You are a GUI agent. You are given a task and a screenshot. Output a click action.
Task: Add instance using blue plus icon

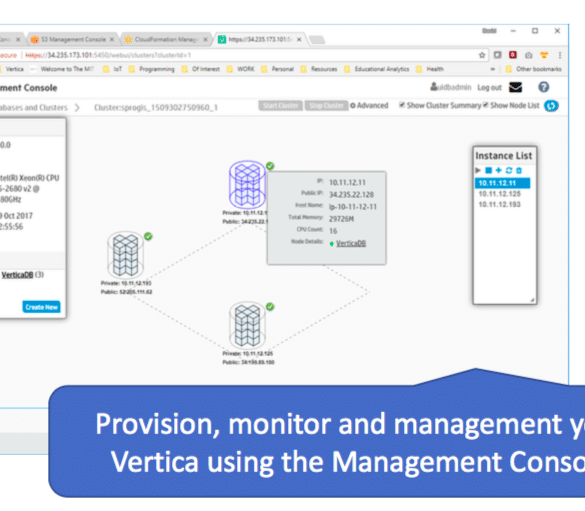498,170
